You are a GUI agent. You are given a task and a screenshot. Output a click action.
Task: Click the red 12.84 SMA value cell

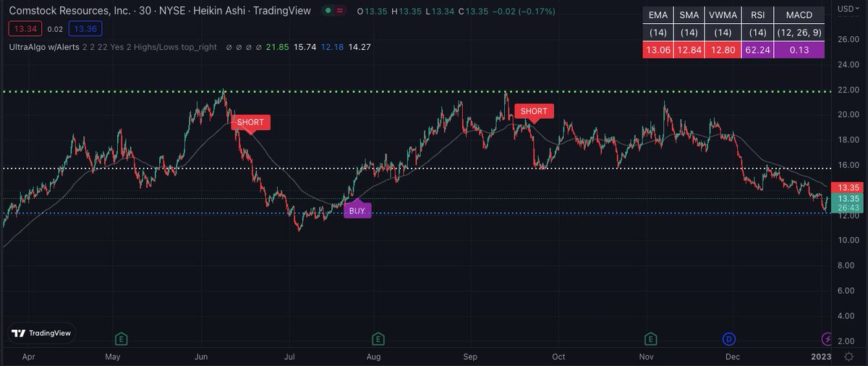(x=691, y=50)
